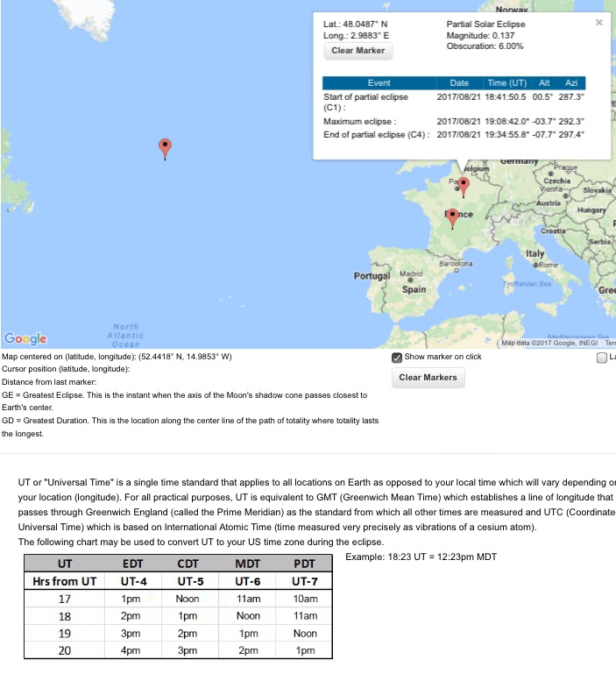This screenshot has width=616, height=681.
Task: Click the Serbia label on the map
Action: 600,242
